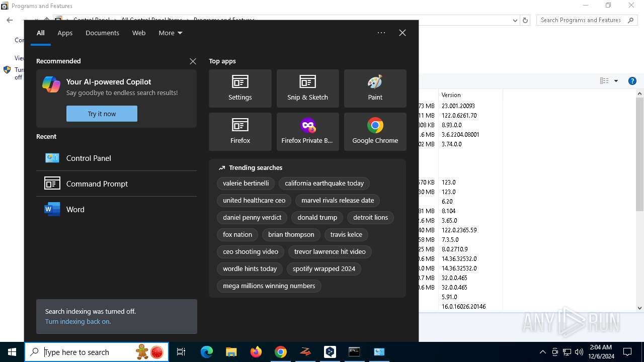The height and width of the screenshot is (362, 644).
Task: Launch Google Chrome tile in Top apps
Action: coord(375,132)
